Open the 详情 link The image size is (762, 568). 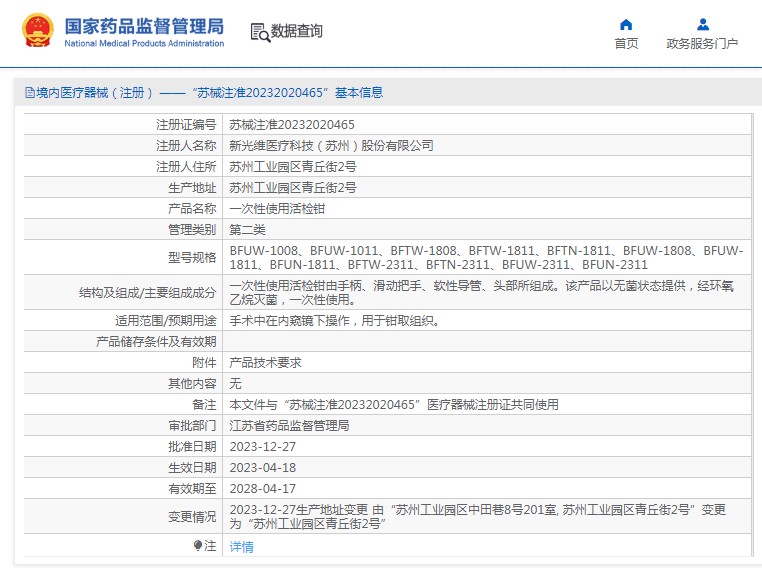(242, 547)
